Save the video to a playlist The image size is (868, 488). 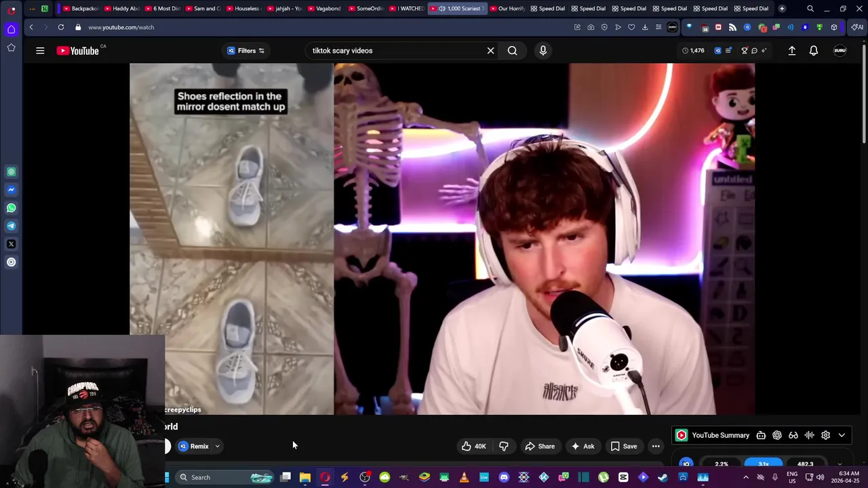[x=624, y=446]
